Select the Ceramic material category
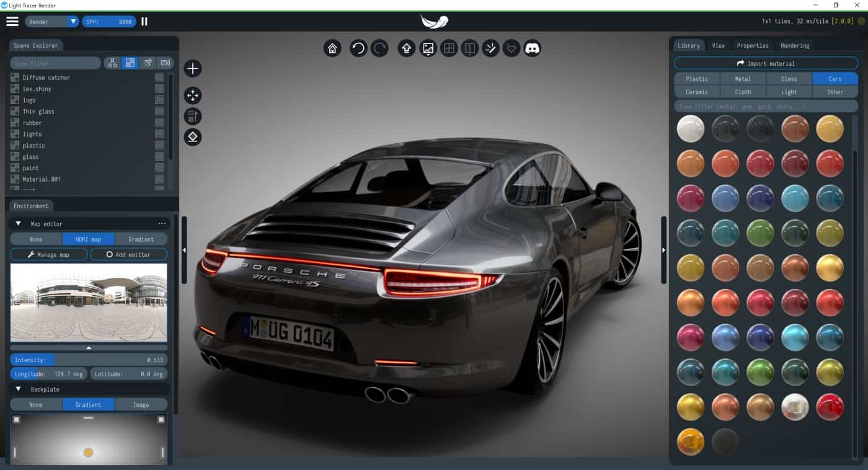This screenshot has height=470, width=868. pyautogui.click(x=697, y=92)
